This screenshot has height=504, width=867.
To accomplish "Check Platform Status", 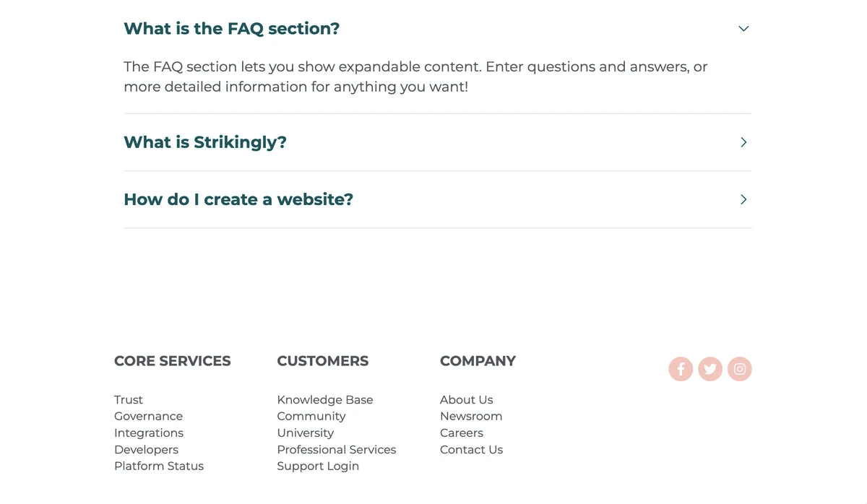I will point(159,466).
